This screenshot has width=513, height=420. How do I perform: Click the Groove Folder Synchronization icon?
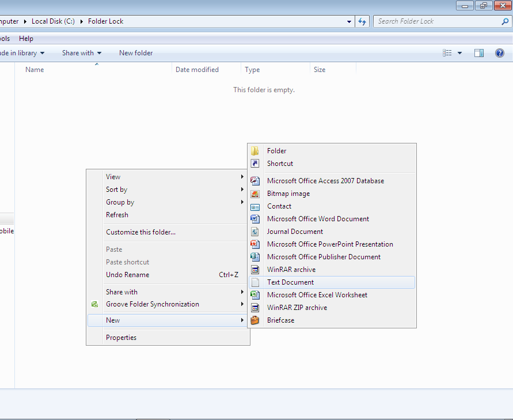(94, 304)
